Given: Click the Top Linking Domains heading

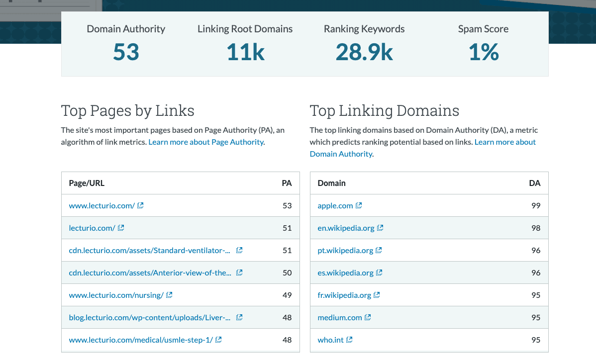Looking at the screenshot, I should 384,110.
